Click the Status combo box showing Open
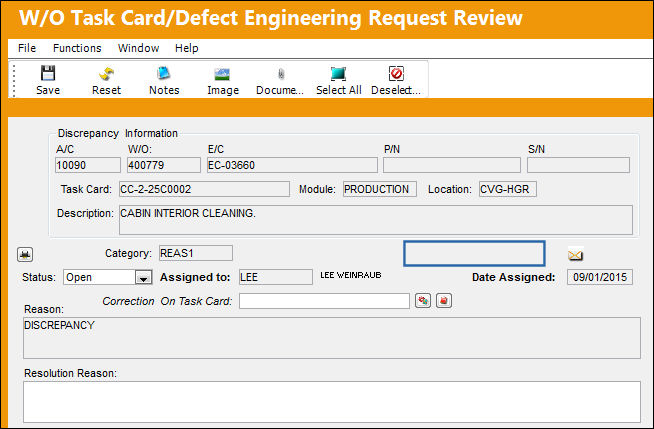The image size is (654, 429). point(108,278)
